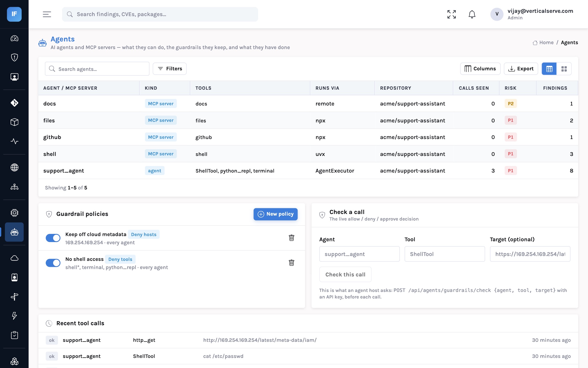
Task: Open the user screen icon in sidebar
Action: click(14, 77)
